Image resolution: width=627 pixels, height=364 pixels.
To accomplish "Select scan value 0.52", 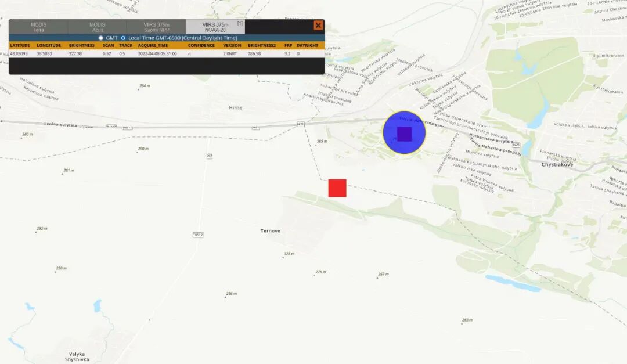I will (x=107, y=53).
